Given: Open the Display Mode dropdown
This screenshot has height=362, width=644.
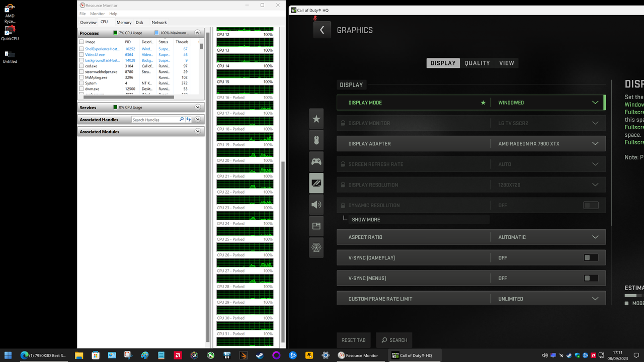Looking at the screenshot, I should click(471, 103).
